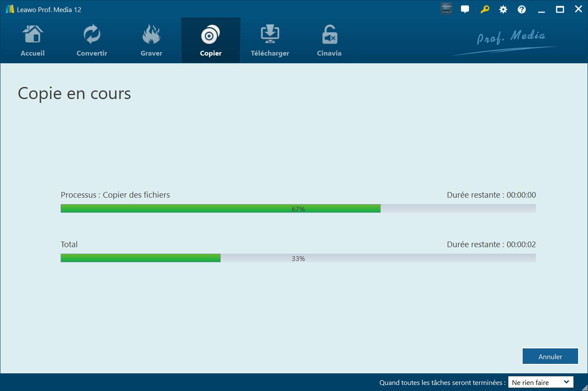Cancel the copy with the Annuler button

pos(550,357)
